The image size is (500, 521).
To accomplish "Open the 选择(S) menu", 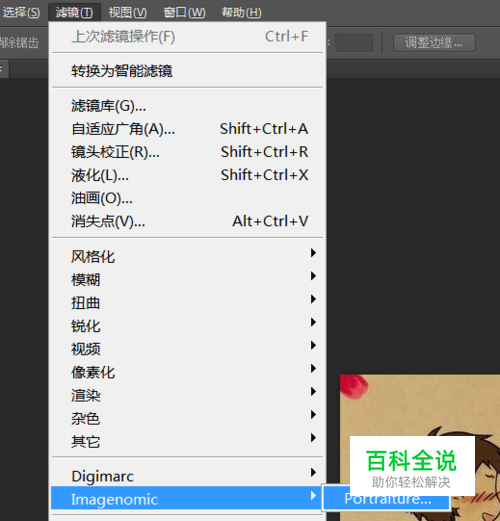I will (21, 13).
